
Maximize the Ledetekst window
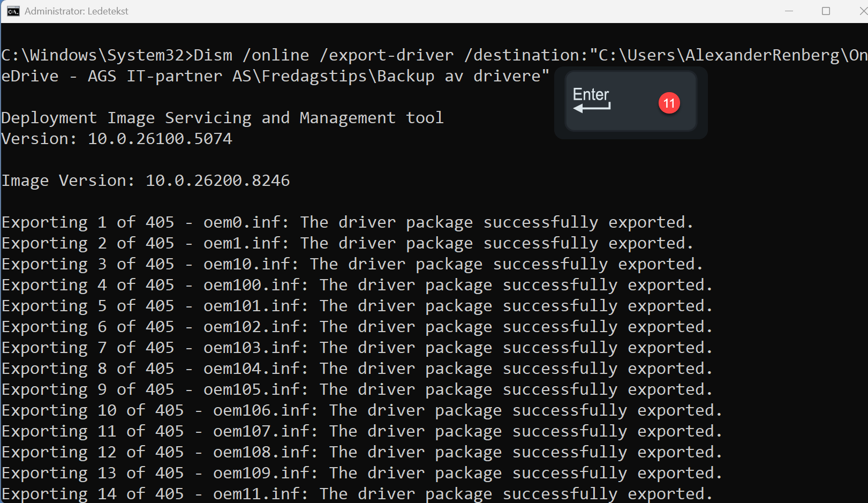coord(826,11)
